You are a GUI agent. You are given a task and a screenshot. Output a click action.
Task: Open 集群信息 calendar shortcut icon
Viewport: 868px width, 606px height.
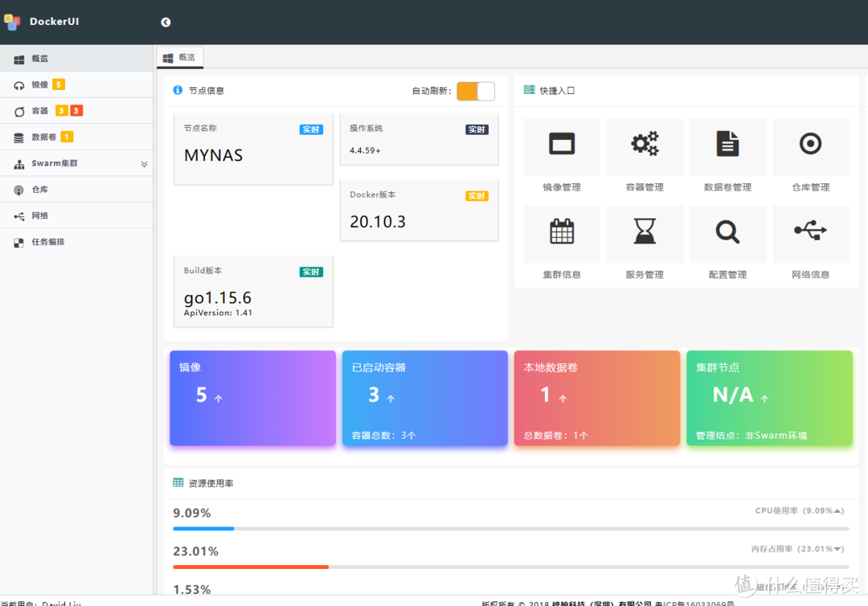point(561,231)
